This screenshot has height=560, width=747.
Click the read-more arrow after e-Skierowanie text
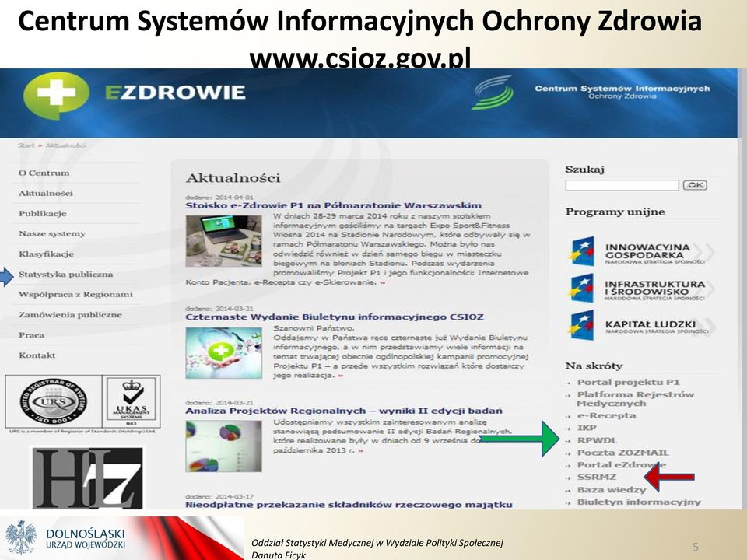(383, 283)
